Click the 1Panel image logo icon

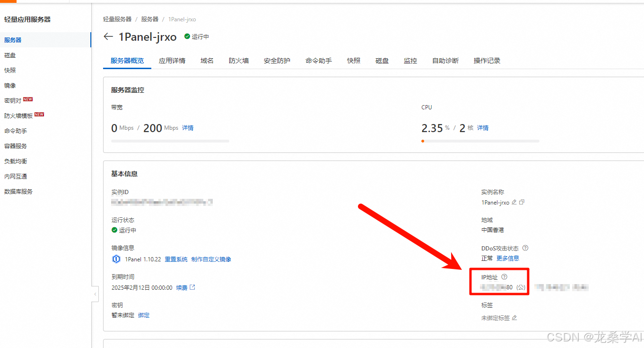(x=116, y=259)
